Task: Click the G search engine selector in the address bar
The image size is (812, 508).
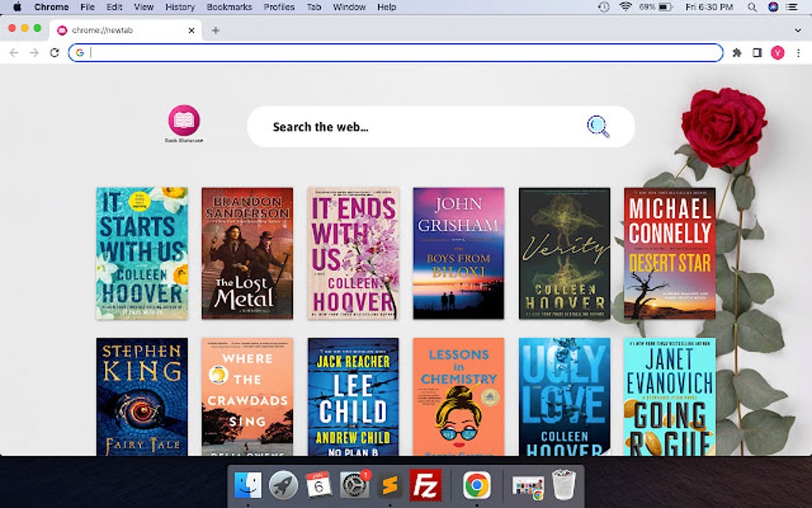Action: tap(79, 53)
